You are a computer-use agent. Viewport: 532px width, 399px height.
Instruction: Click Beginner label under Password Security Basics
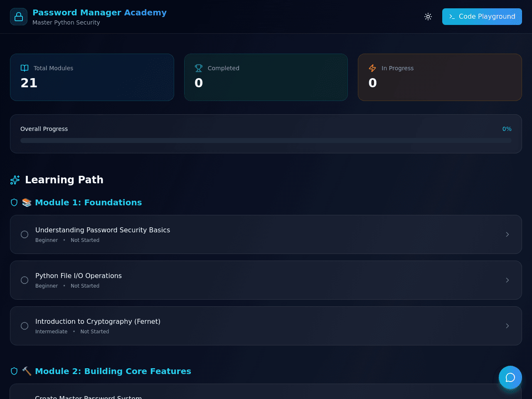click(47, 240)
